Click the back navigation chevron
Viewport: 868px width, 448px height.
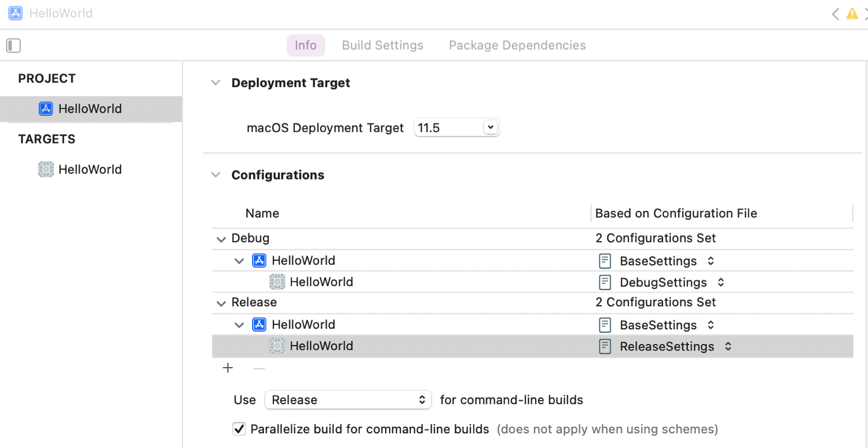point(835,14)
